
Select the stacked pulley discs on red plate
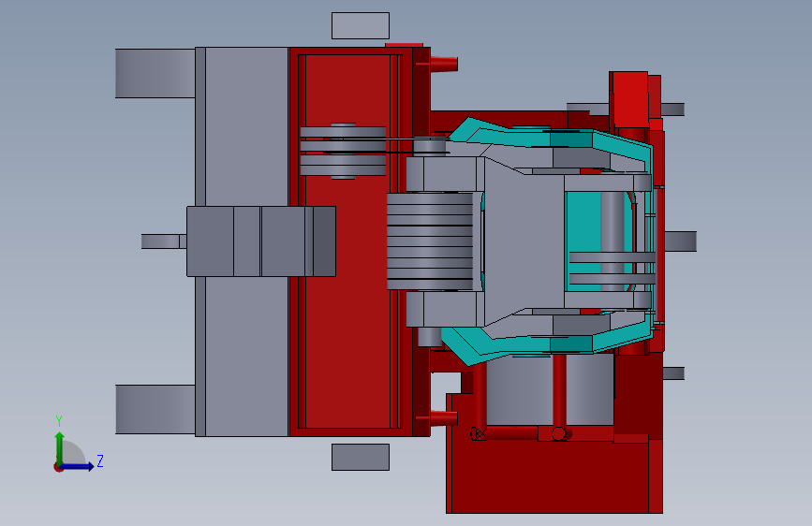[x=343, y=151]
